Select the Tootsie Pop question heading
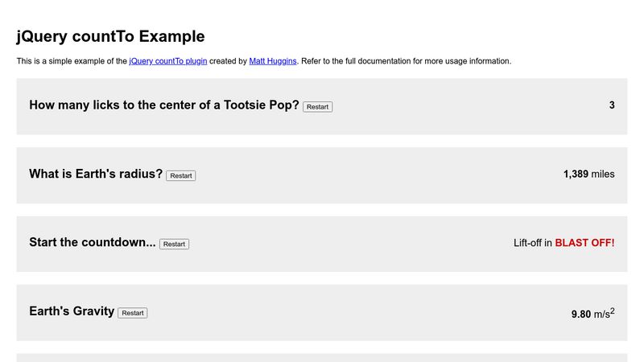This screenshot has height=362, width=644. coord(164,105)
